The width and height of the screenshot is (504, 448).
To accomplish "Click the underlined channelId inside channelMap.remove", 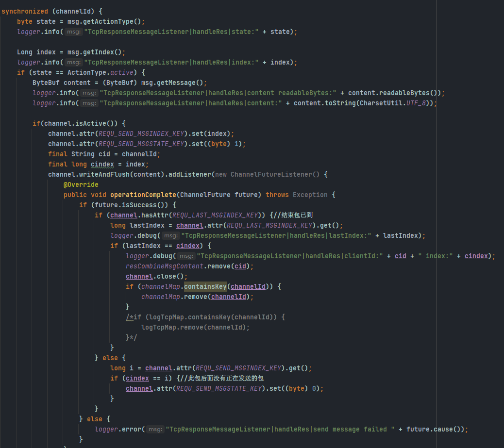I will [229, 297].
